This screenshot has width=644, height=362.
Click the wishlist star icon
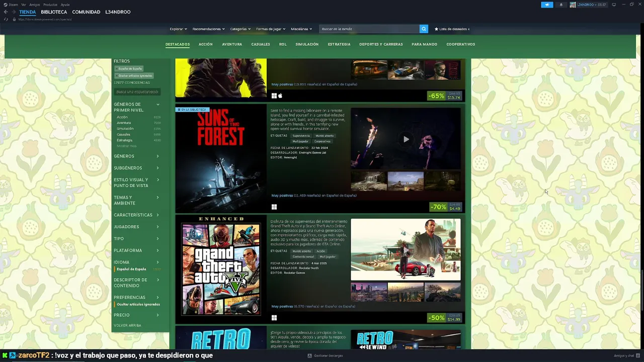click(x=436, y=29)
